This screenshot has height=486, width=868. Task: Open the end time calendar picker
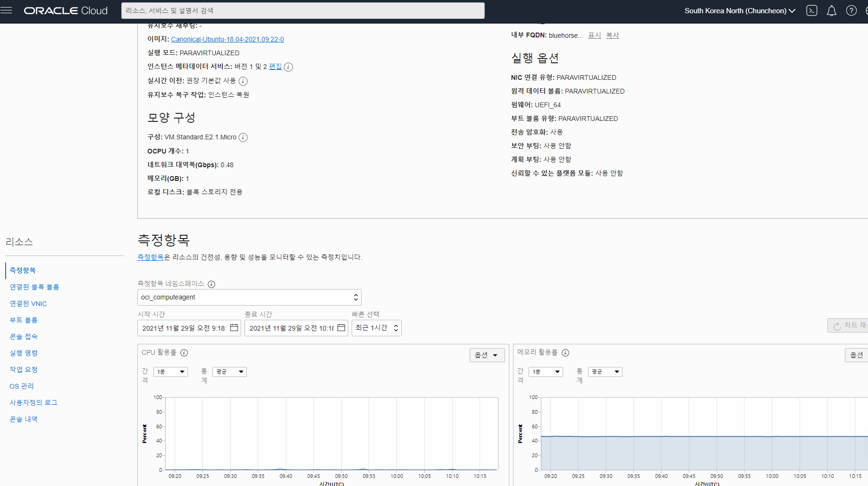tap(341, 328)
